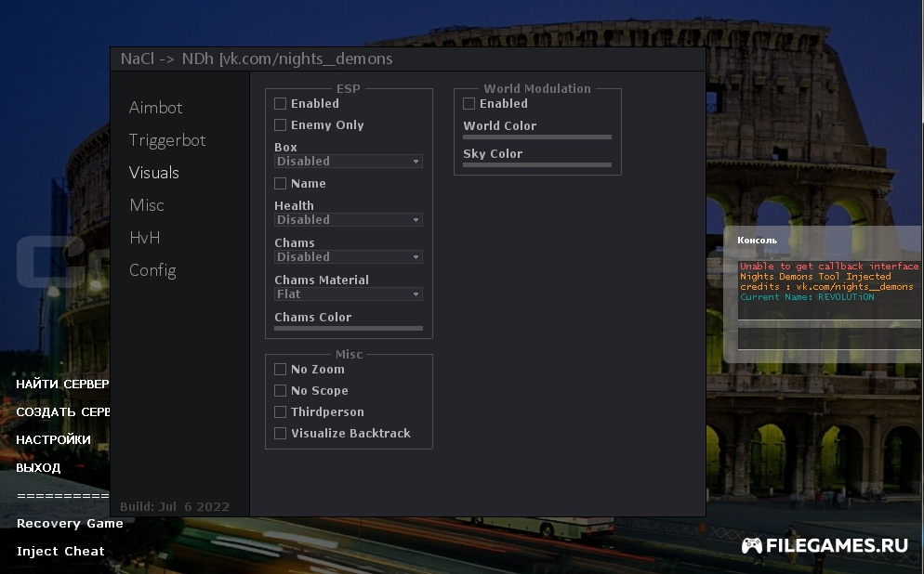Open the Chams mode dropdown showing Disabled
924x574 pixels.
(x=349, y=256)
